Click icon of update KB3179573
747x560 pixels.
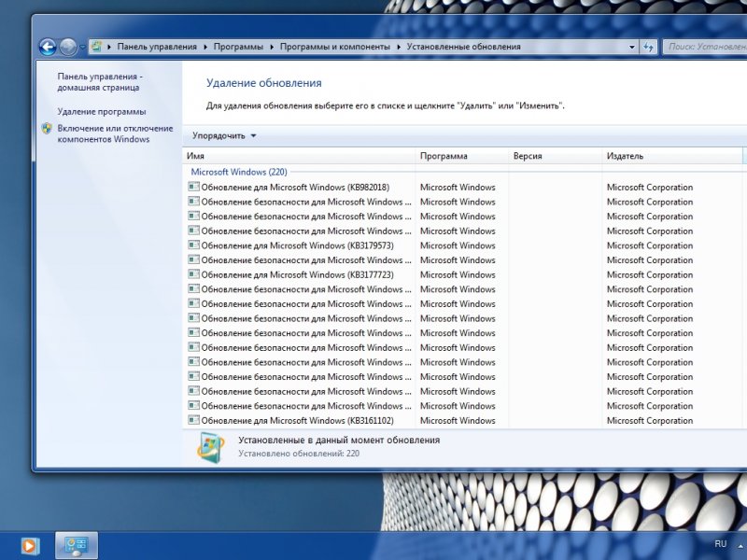(193, 245)
